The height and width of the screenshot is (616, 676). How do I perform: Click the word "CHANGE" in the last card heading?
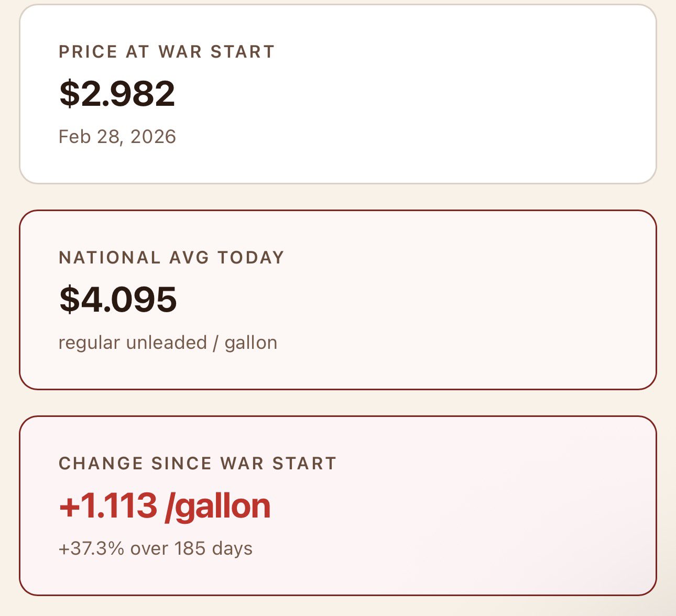(x=101, y=464)
